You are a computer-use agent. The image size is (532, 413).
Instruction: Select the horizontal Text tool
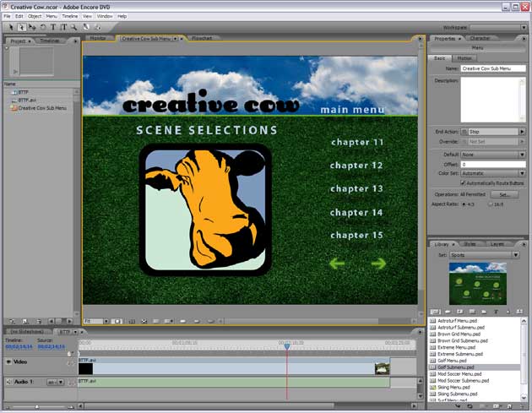53,27
